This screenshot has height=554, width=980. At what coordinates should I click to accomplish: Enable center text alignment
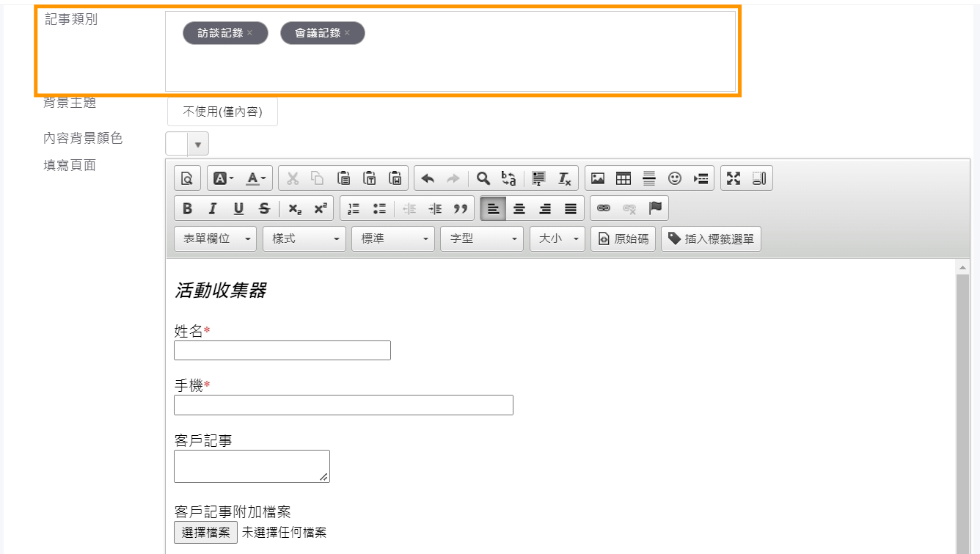pyautogui.click(x=519, y=208)
